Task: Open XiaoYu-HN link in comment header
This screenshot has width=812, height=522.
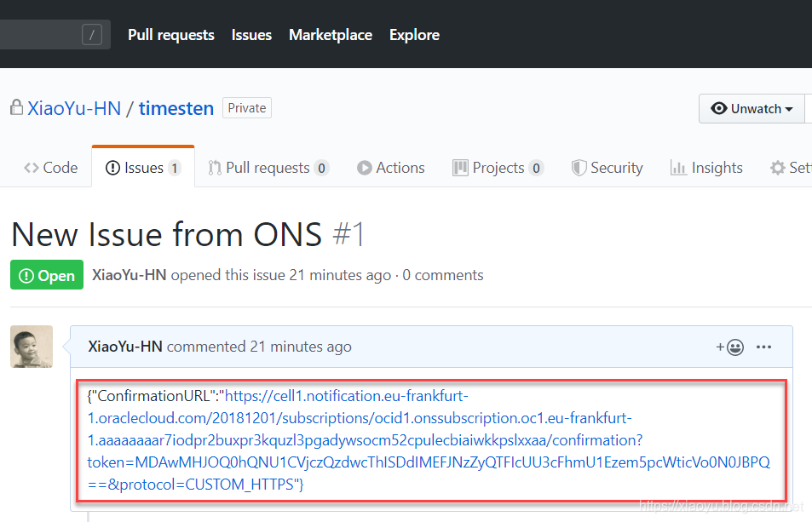Action: pyautogui.click(x=125, y=346)
